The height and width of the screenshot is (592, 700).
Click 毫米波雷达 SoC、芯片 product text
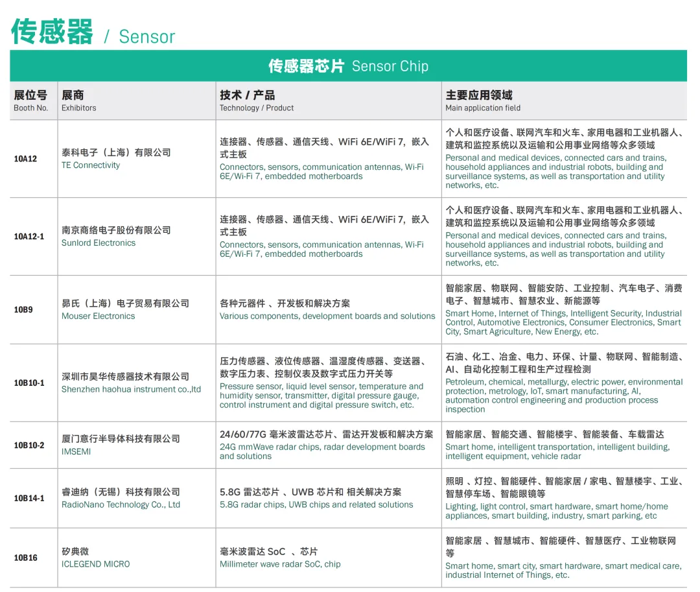(269, 551)
